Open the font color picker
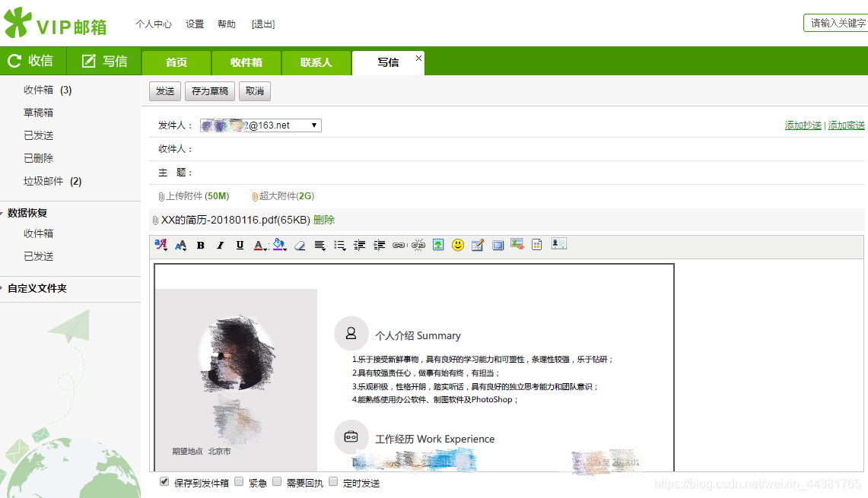868x498 pixels. tap(260, 245)
